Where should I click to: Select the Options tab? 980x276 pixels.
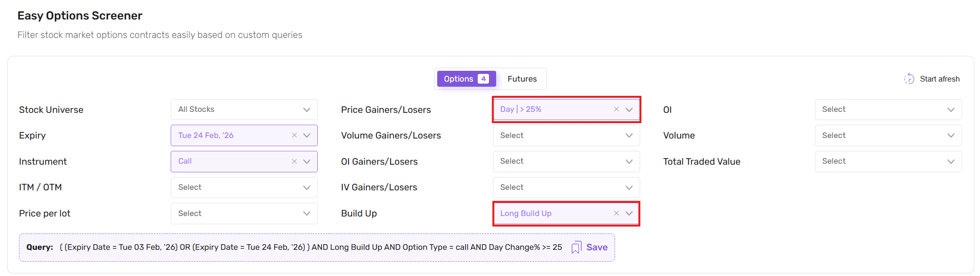click(x=466, y=78)
